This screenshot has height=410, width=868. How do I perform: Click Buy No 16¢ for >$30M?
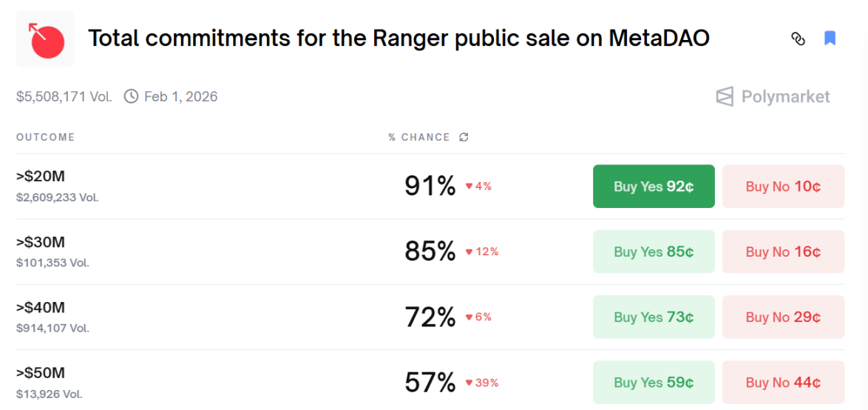(783, 252)
